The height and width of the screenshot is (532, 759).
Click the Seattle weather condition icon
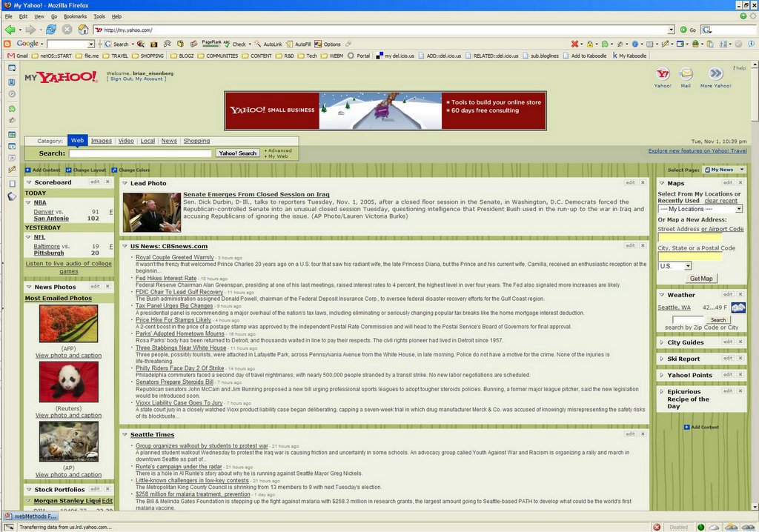[738, 307]
